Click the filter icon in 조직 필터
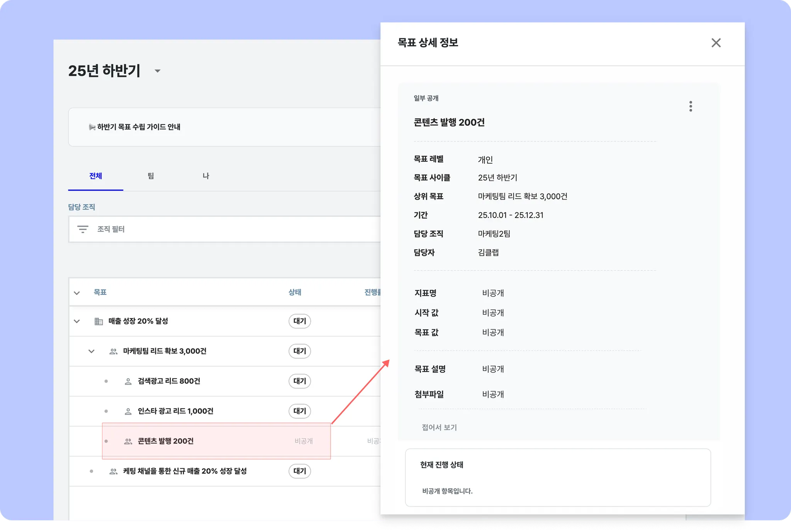791x532 pixels. point(83,229)
